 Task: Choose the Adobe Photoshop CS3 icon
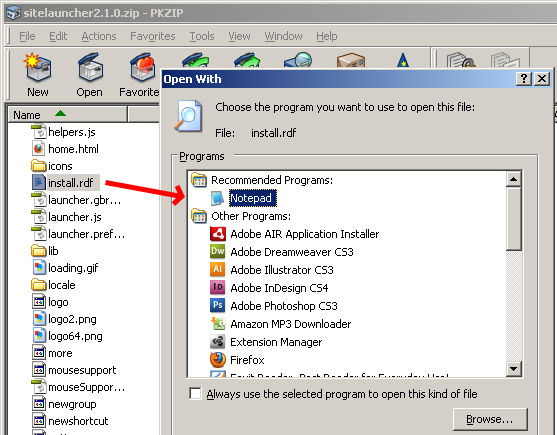coord(217,305)
